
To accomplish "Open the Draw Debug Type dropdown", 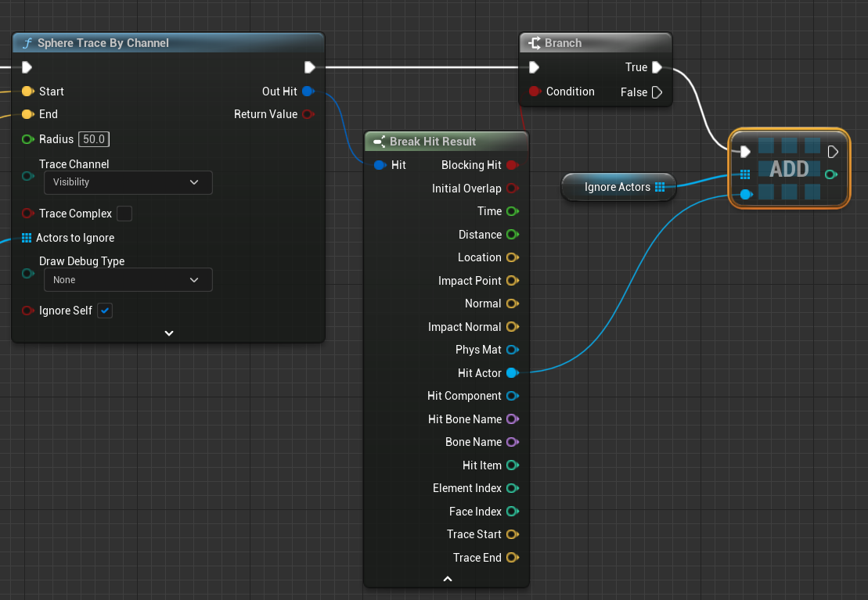I will (128, 280).
